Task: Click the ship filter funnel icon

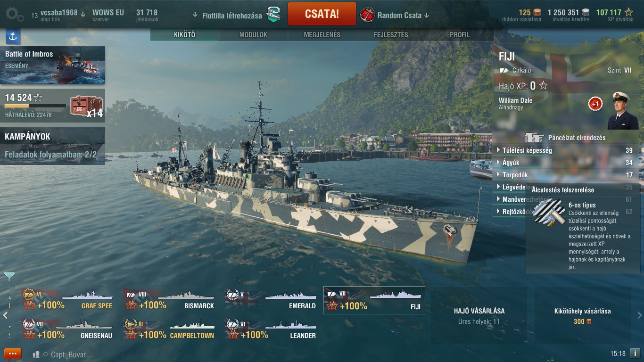Action: pyautogui.click(x=9, y=277)
